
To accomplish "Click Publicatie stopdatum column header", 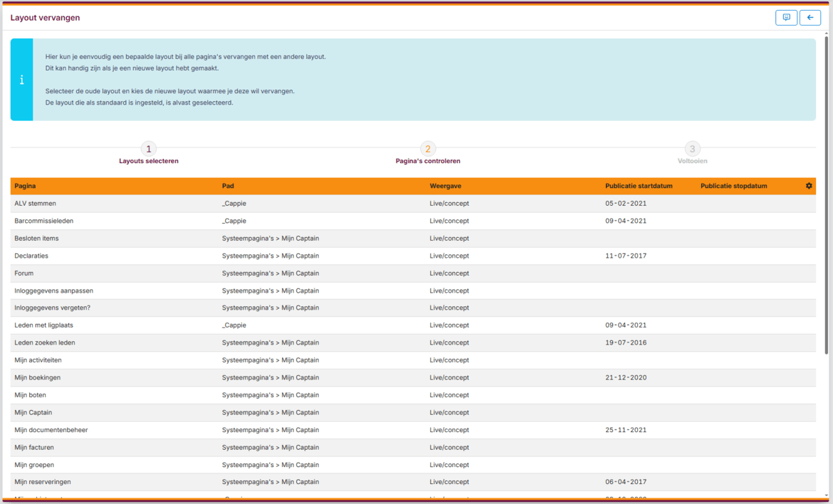I will click(x=733, y=187).
